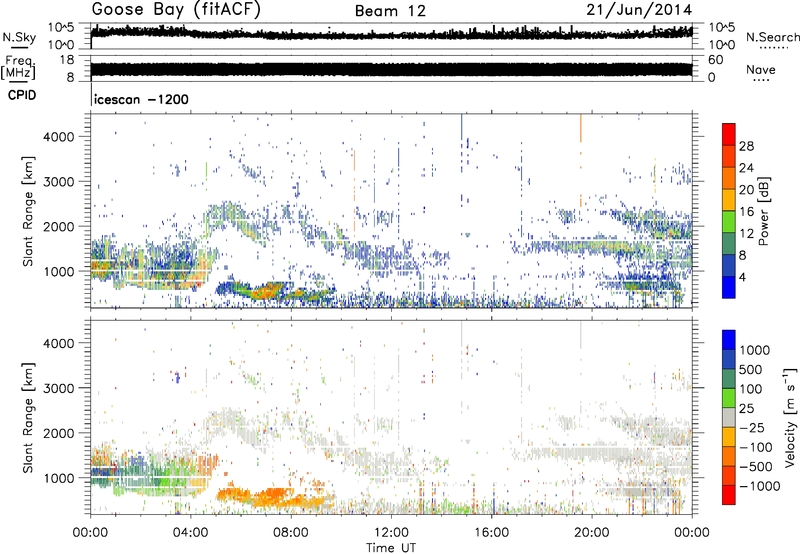The width and height of the screenshot is (800, 554).
Task: Click the 'Power [dB]' colorbar label
Action: pyautogui.click(x=763, y=211)
